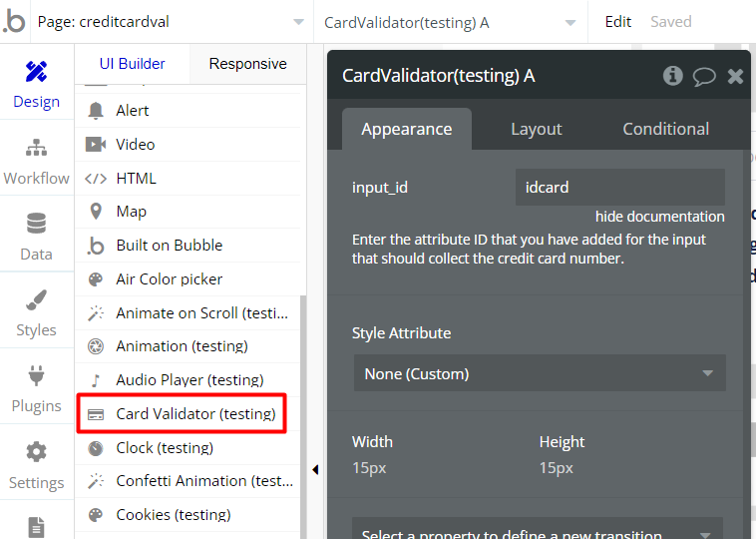Select the Air Color picker element

169,279
